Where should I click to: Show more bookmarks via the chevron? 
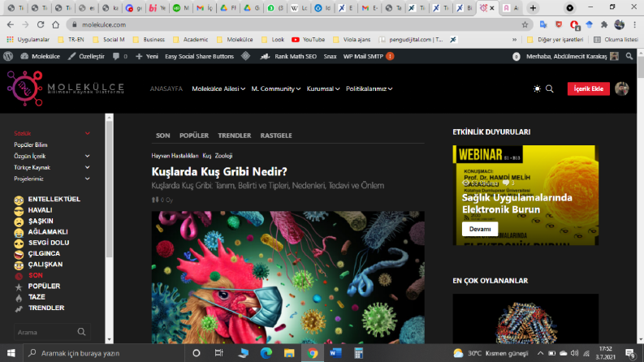pyautogui.click(x=514, y=40)
